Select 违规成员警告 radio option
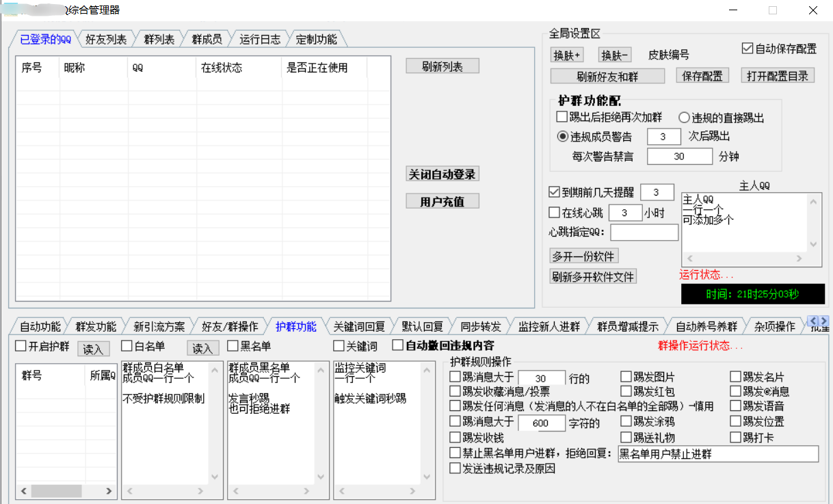The height and width of the screenshot is (504, 833). tap(563, 136)
